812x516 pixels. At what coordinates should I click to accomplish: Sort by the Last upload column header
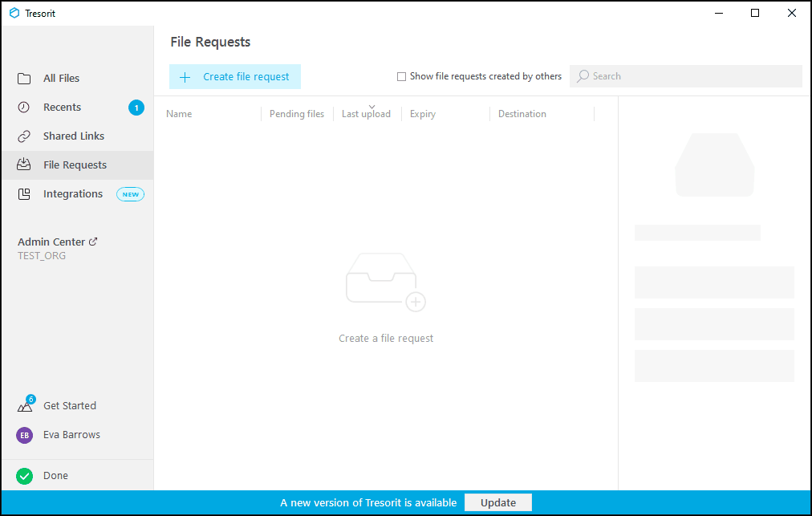(x=366, y=114)
